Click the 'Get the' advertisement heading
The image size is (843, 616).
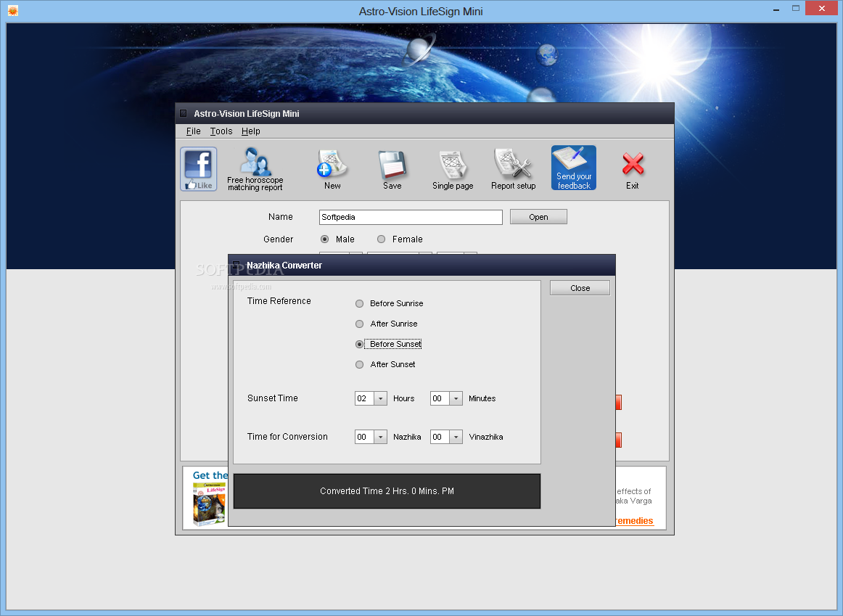point(210,475)
